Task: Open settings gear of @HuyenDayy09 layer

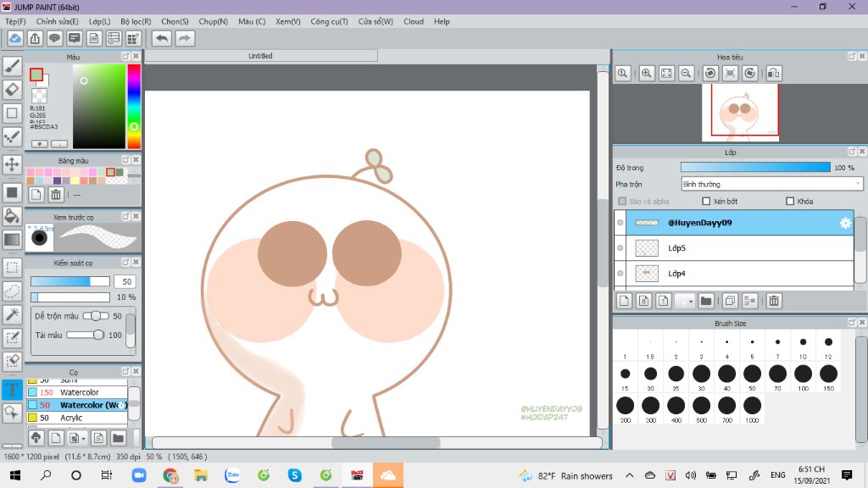Action: point(845,223)
